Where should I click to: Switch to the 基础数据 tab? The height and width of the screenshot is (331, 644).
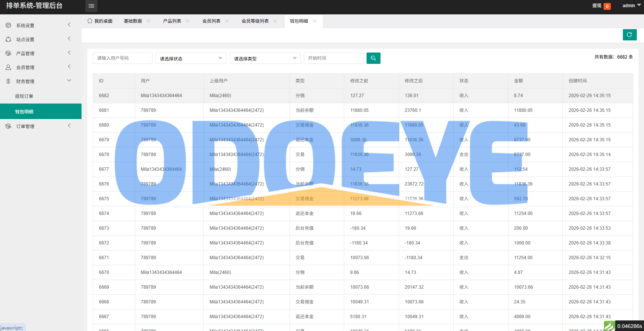(133, 21)
